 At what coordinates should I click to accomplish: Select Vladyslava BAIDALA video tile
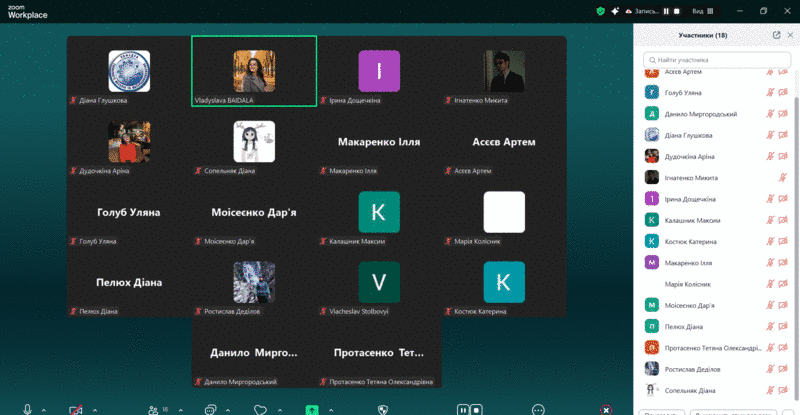[x=254, y=70]
